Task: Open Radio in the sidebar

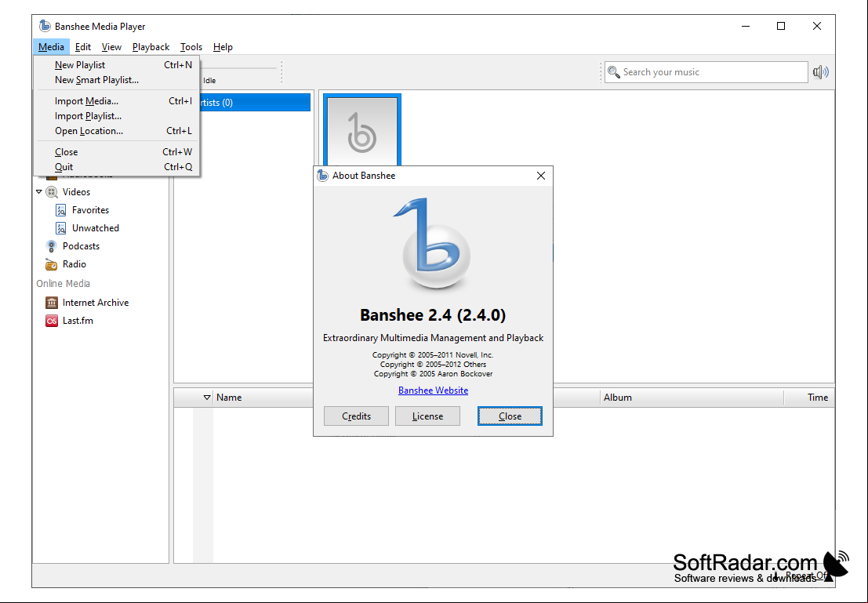Action: [74, 264]
